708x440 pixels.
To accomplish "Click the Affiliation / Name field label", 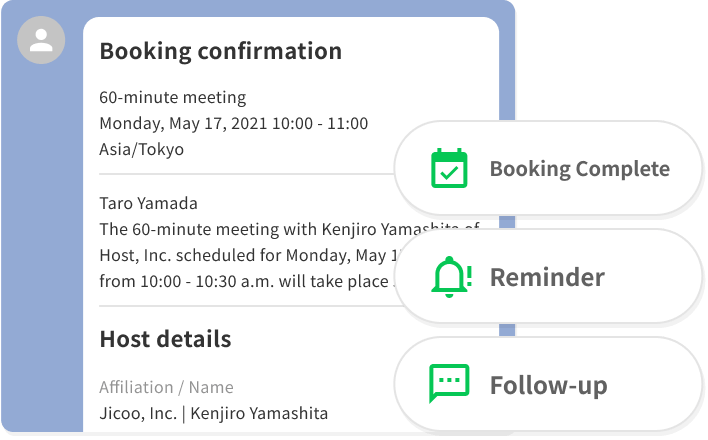I will point(166,387).
